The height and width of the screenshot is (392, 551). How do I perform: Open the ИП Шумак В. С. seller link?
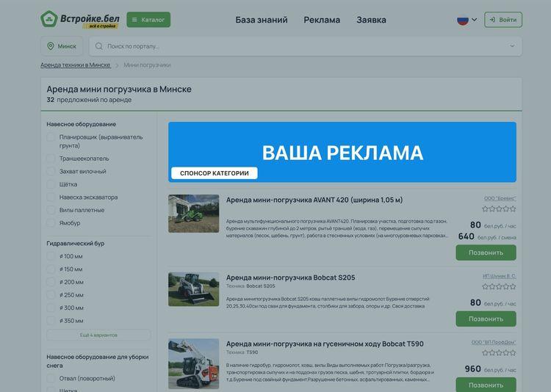(500, 276)
